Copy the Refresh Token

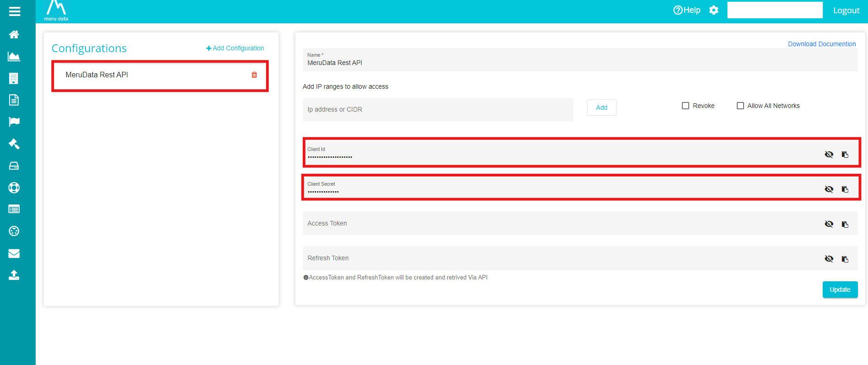pyautogui.click(x=845, y=259)
